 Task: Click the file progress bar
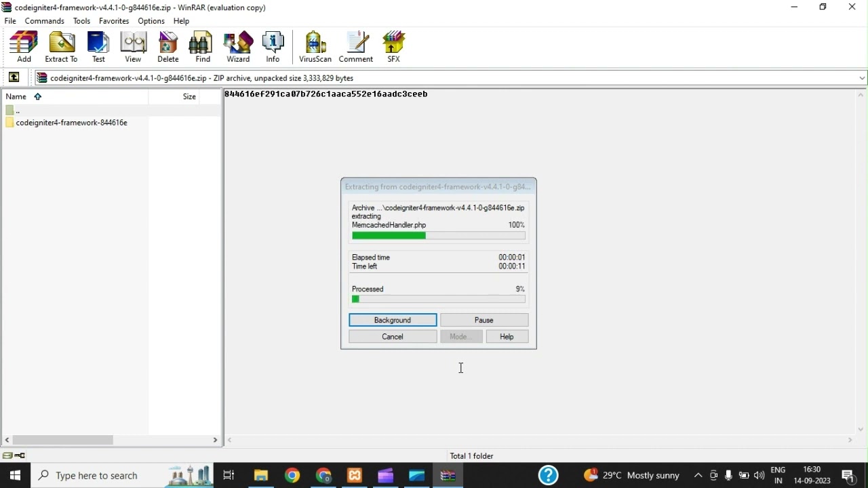coord(439,237)
